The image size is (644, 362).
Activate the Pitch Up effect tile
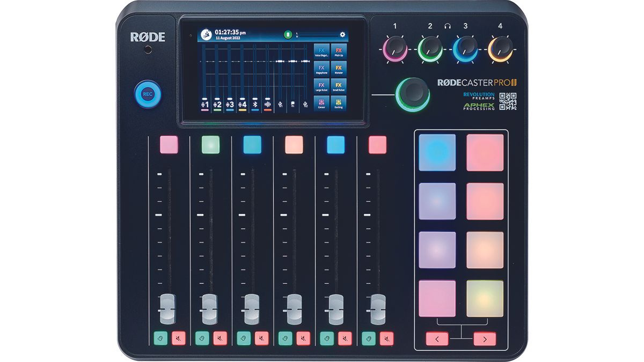338,52
